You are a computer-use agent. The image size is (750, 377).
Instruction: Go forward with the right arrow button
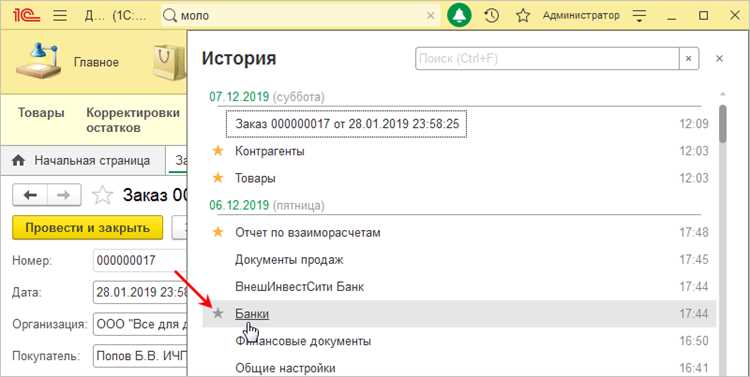tap(64, 195)
